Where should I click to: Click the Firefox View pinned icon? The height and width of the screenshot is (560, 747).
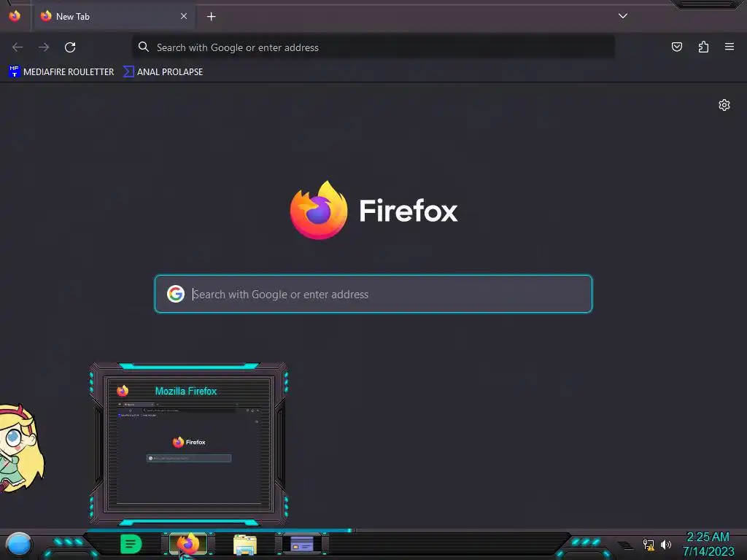pyautogui.click(x=15, y=16)
